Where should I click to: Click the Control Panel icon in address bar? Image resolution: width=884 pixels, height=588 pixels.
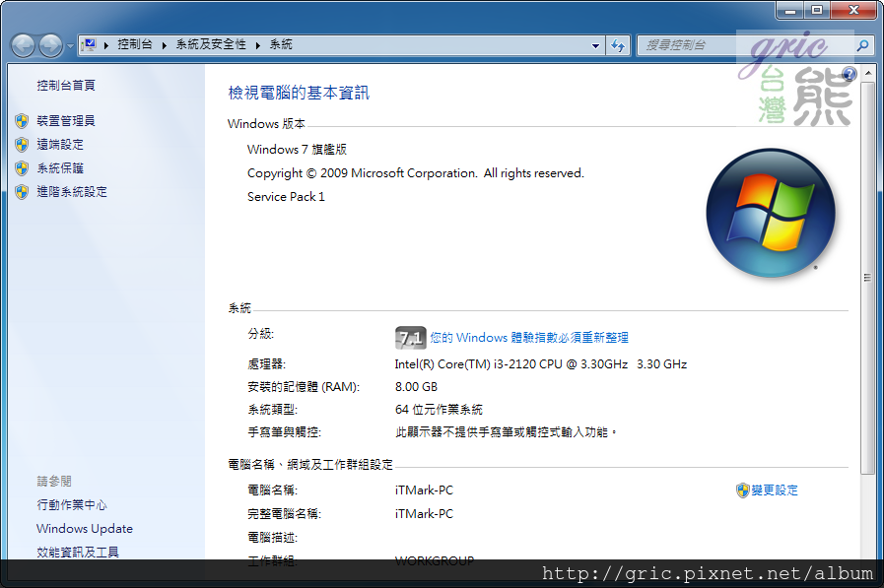89,44
